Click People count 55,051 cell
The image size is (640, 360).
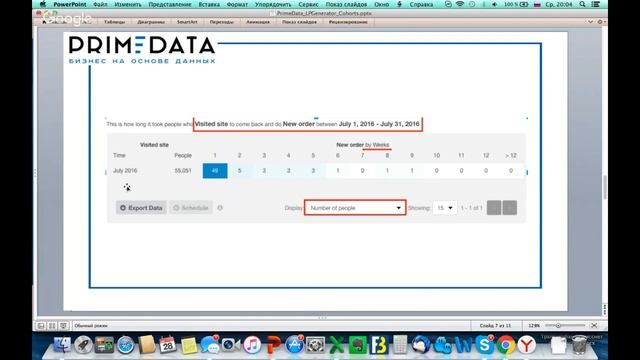pos(183,171)
